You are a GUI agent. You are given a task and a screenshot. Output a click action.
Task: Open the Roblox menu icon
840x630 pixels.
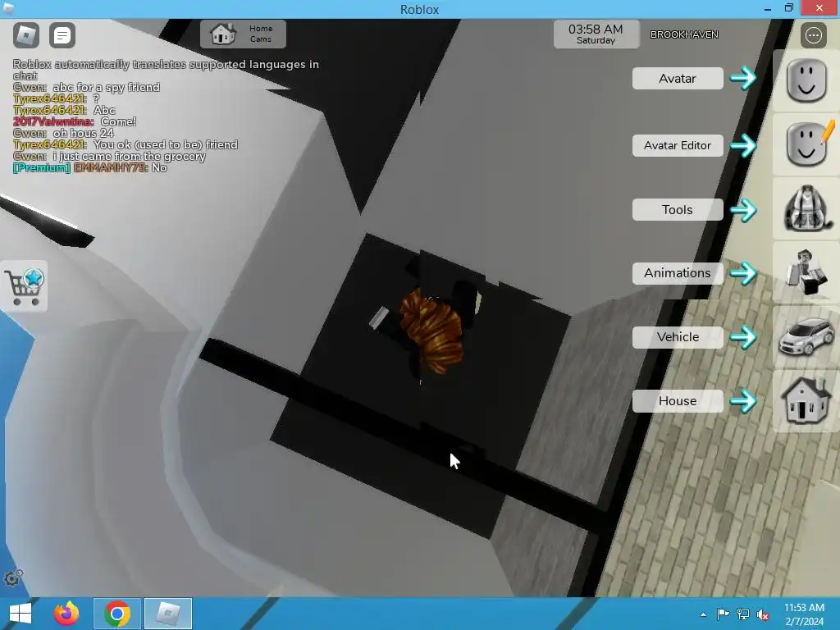(25, 34)
